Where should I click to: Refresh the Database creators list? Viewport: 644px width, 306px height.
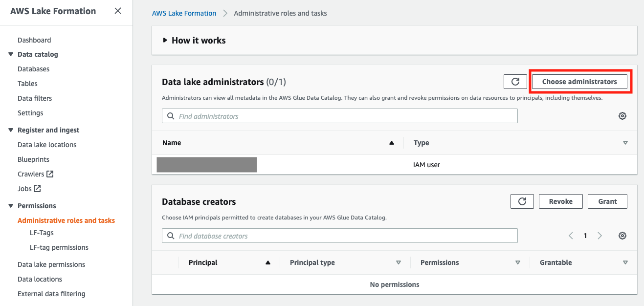pyautogui.click(x=522, y=201)
